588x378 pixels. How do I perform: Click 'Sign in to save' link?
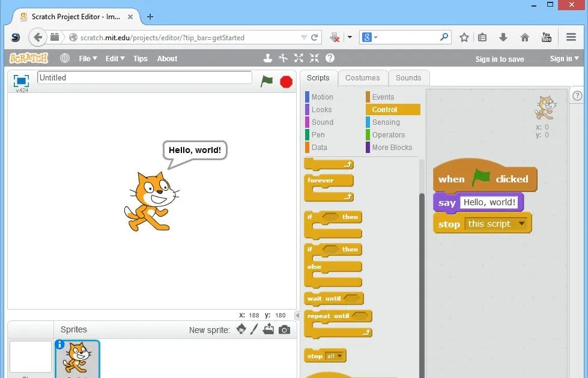point(499,59)
